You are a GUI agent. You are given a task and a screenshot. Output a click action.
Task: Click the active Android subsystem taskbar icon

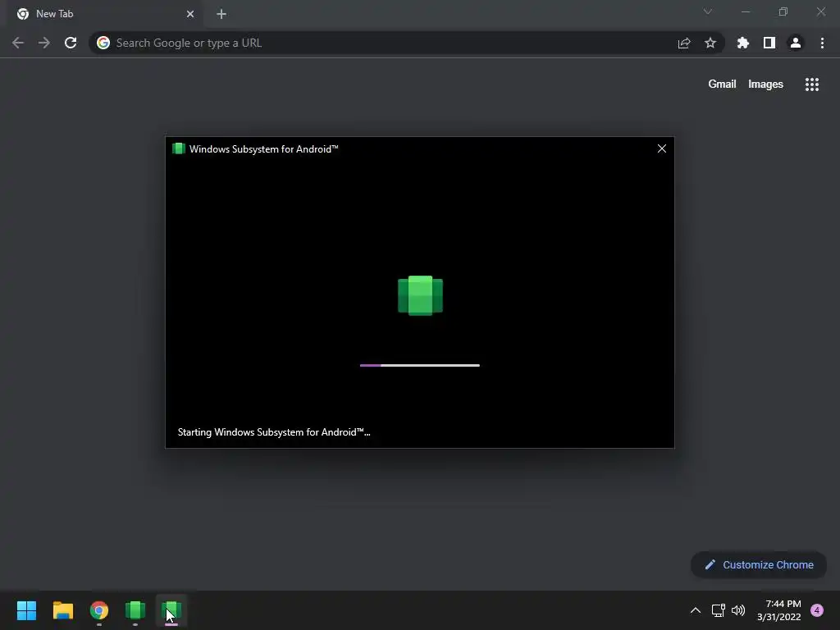click(x=171, y=610)
